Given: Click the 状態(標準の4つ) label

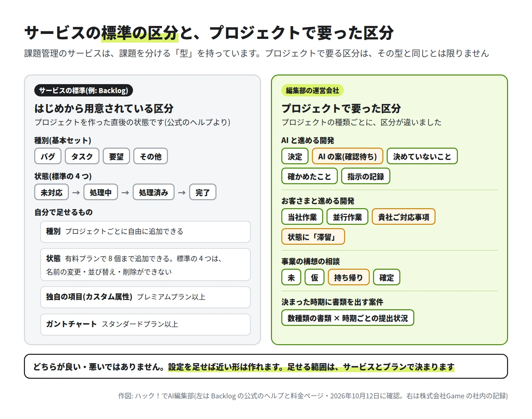Looking at the screenshot, I should (x=63, y=176).
